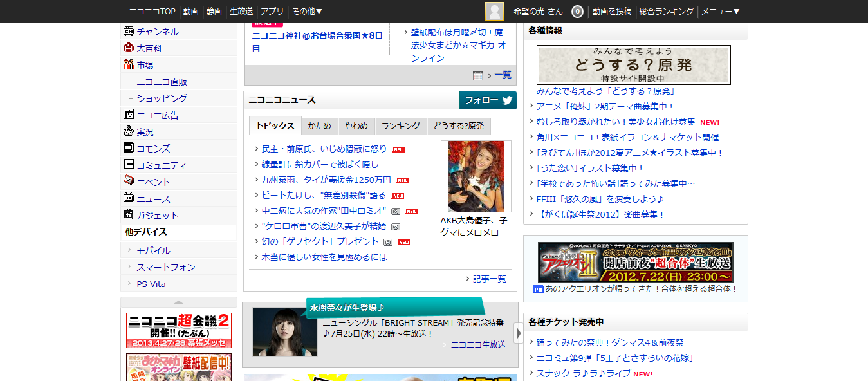Open the PS Vita device link
Screen dimensions: 868x381
(151, 284)
